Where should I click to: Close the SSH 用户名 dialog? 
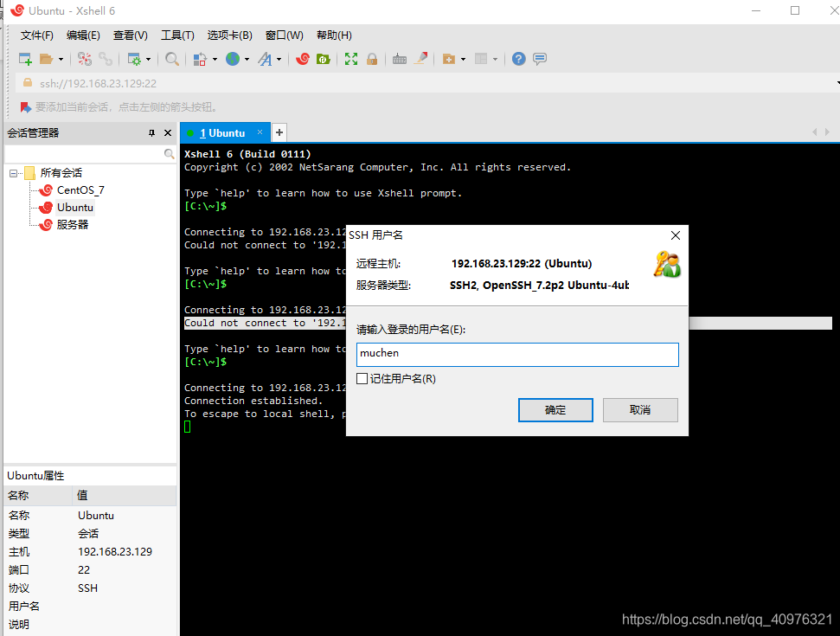pyautogui.click(x=676, y=235)
